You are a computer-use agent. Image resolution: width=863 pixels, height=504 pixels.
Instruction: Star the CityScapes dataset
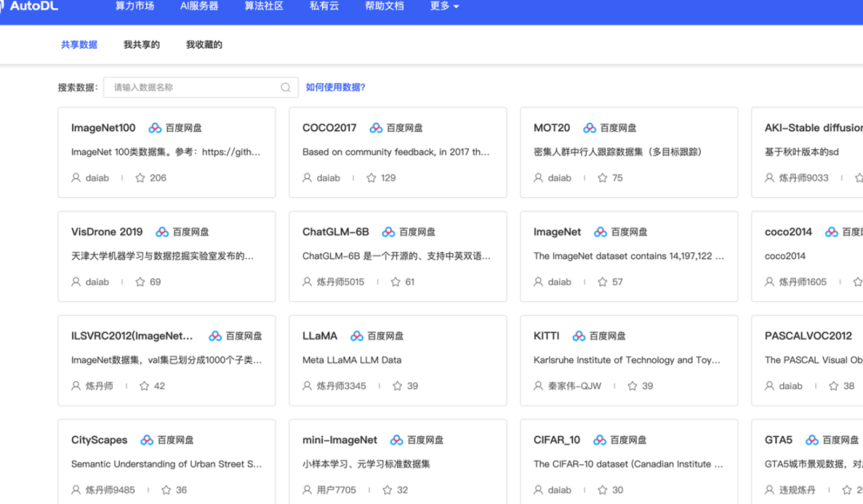coord(166,490)
